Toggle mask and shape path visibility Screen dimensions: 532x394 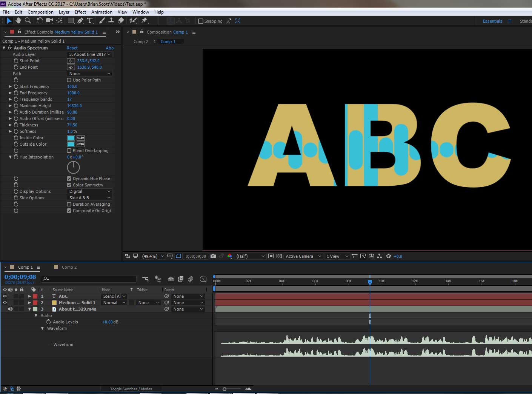(x=178, y=256)
